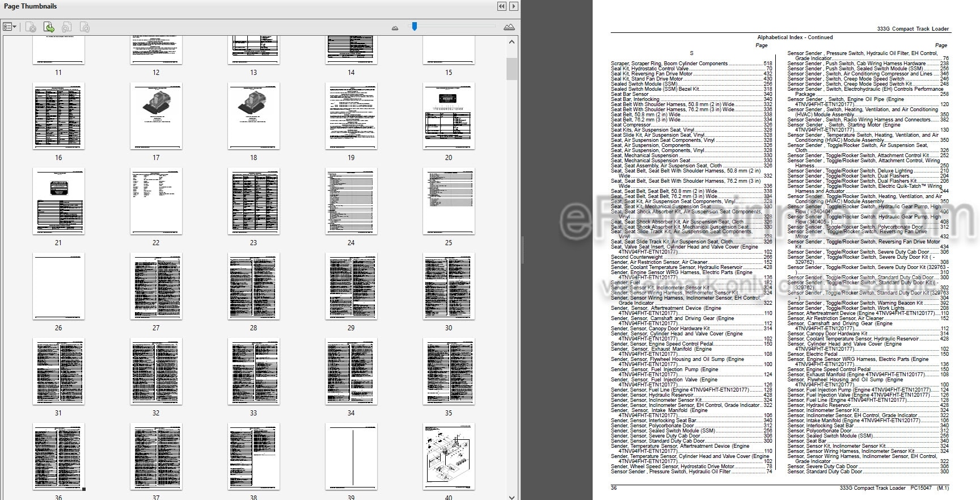
Task: Select page 33 thumbnail
Action: (x=254, y=371)
